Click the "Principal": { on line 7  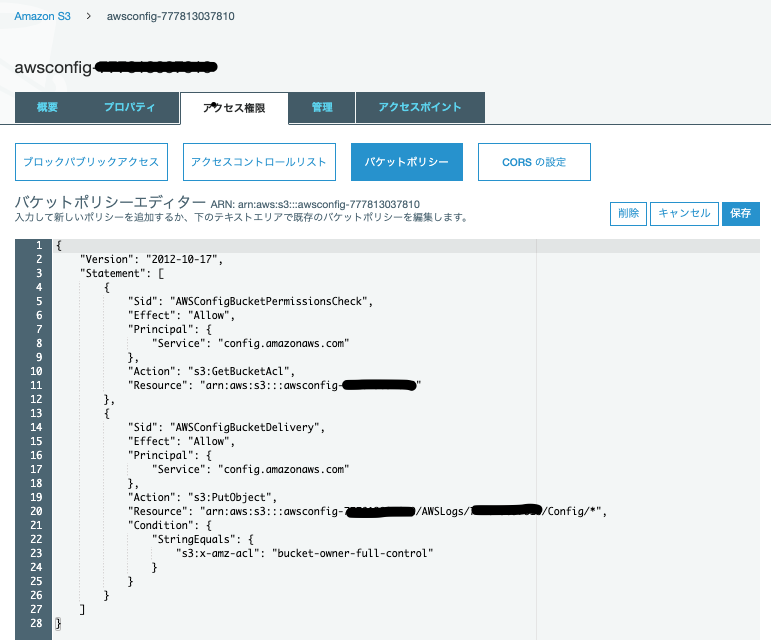pyautogui.click(x=170, y=329)
